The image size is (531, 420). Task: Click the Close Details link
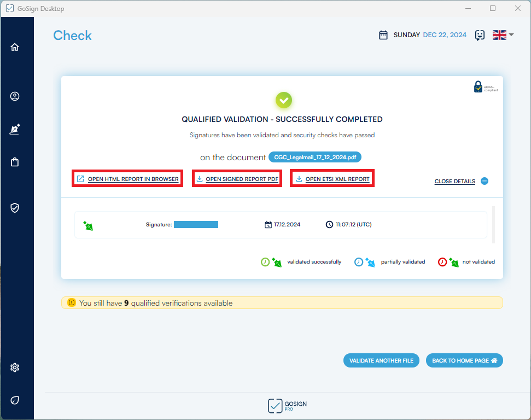coord(454,182)
